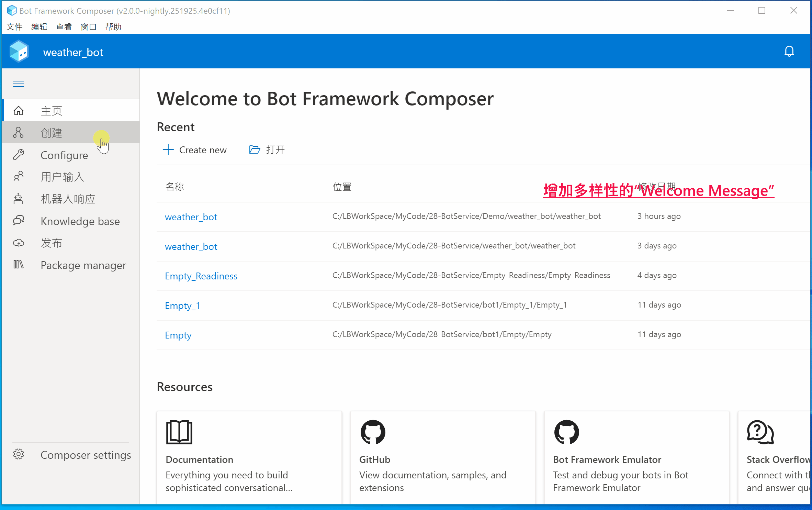Screen dimensions: 812x510
Task: Click the home icon in the sidebar
Action: 19,111
